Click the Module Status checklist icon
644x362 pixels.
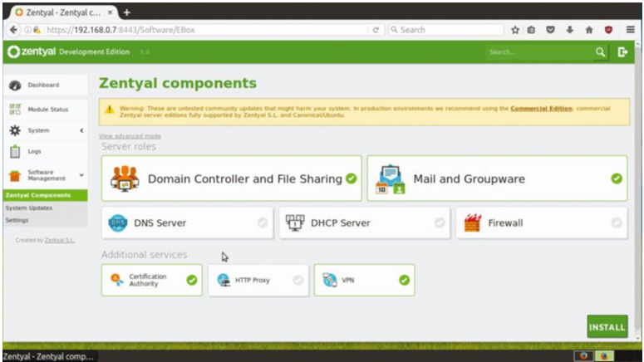[x=15, y=109]
